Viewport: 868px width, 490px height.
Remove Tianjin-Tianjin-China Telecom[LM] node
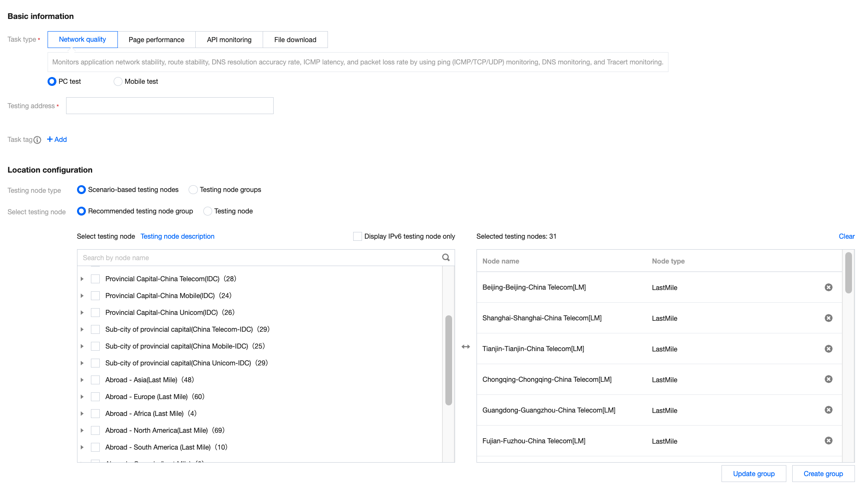tap(828, 349)
